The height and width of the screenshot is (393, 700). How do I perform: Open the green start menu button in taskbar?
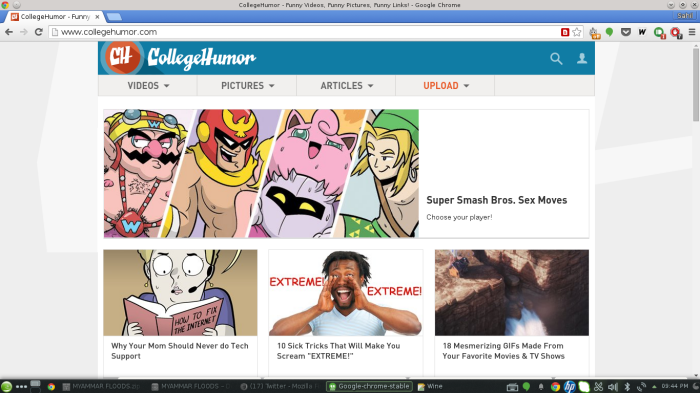pos(6,386)
